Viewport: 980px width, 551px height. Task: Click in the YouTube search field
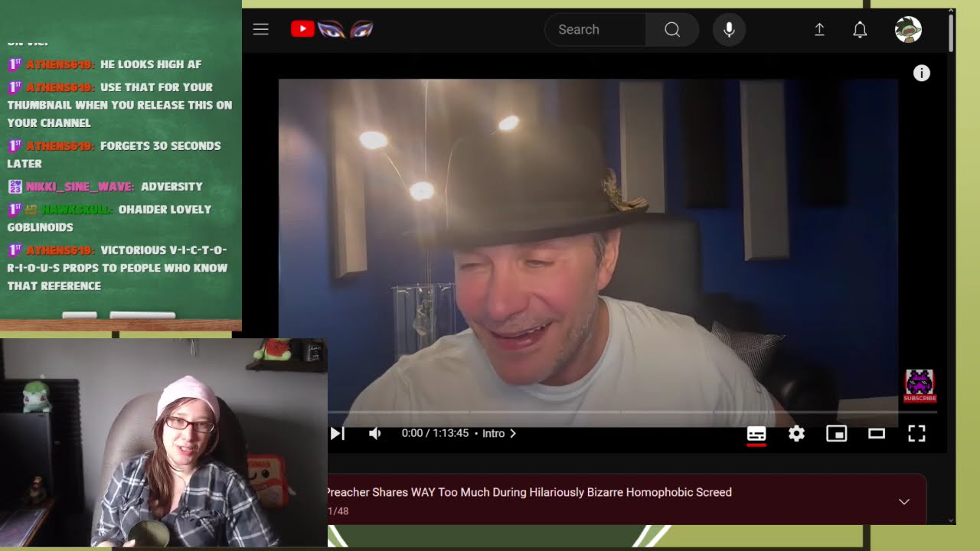pyautogui.click(x=595, y=30)
